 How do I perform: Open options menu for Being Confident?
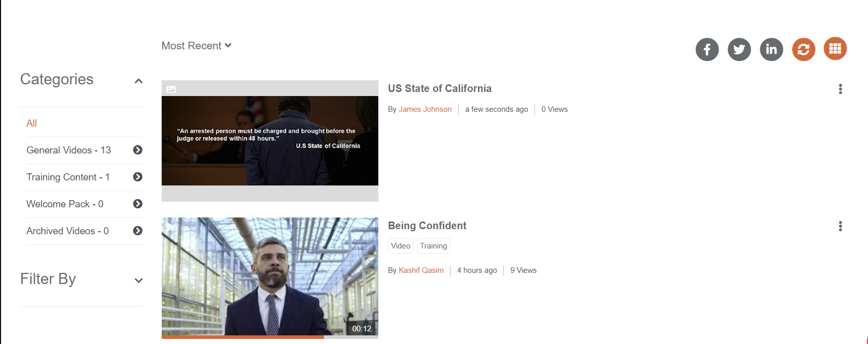tap(840, 226)
